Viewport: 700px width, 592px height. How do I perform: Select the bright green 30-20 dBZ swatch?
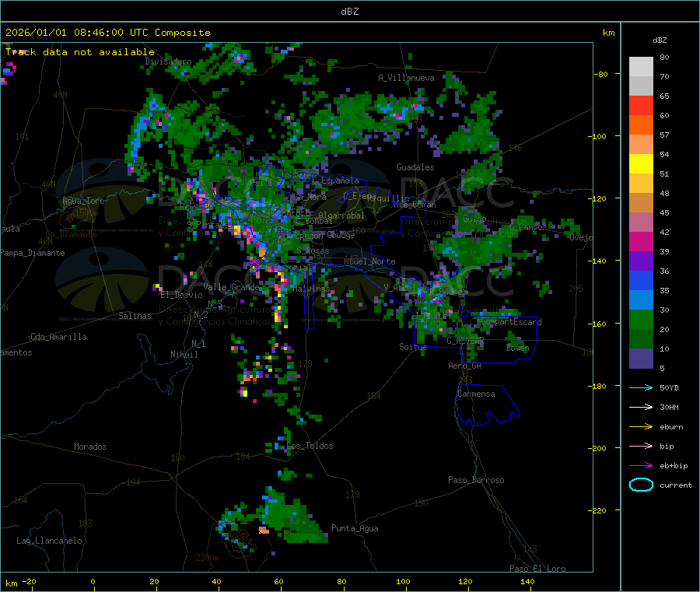tap(641, 320)
